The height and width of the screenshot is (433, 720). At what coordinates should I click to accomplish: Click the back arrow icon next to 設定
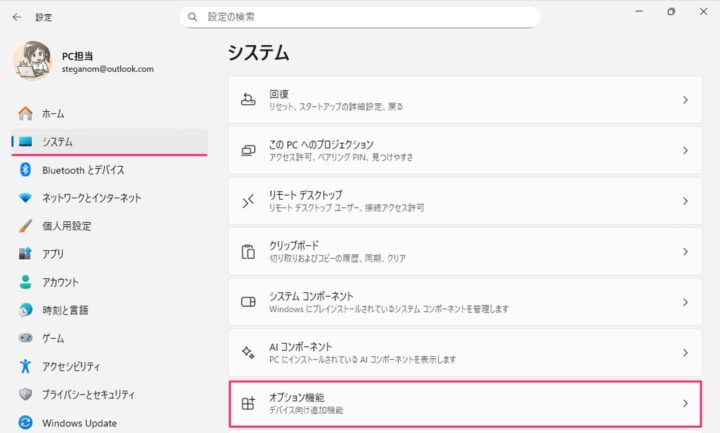17,17
